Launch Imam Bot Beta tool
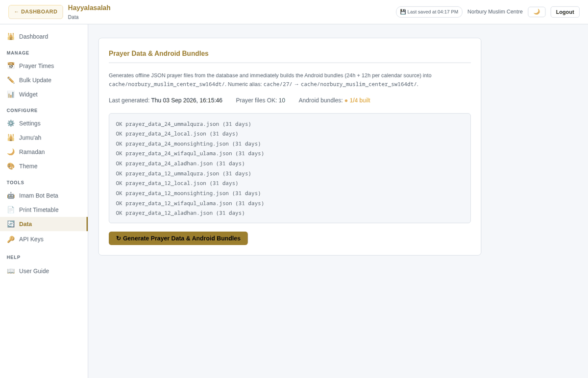The width and height of the screenshot is (588, 378). tap(44, 195)
